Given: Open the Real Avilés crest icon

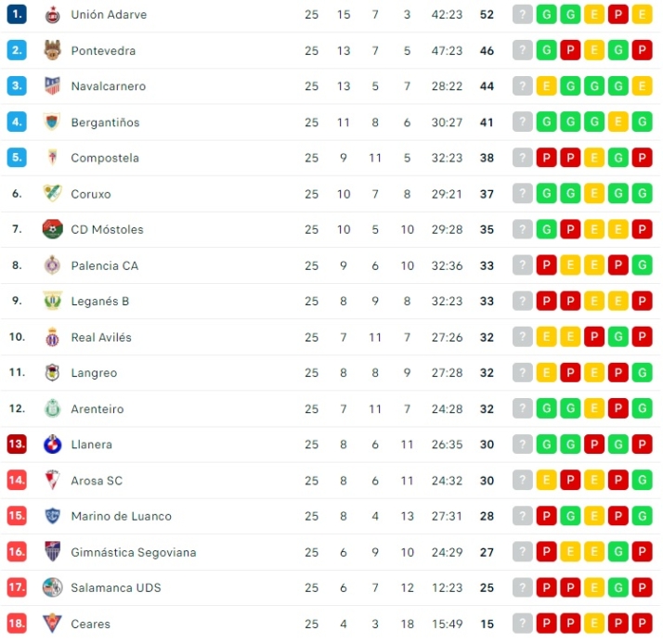Looking at the screenshot, I should [x=52, y=337].
